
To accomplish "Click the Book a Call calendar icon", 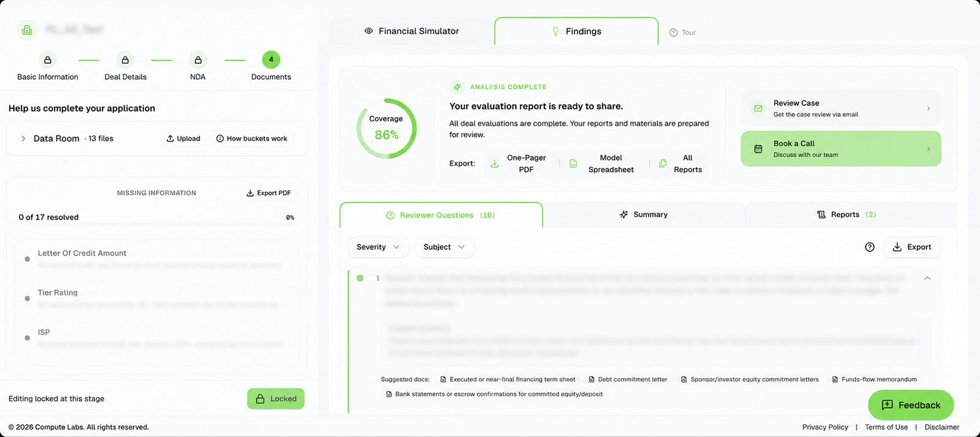I will click(x=758, y=149).
